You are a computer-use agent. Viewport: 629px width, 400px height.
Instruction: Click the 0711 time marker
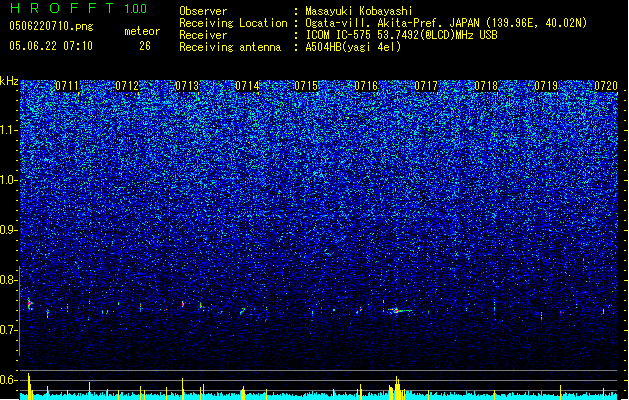67,86
